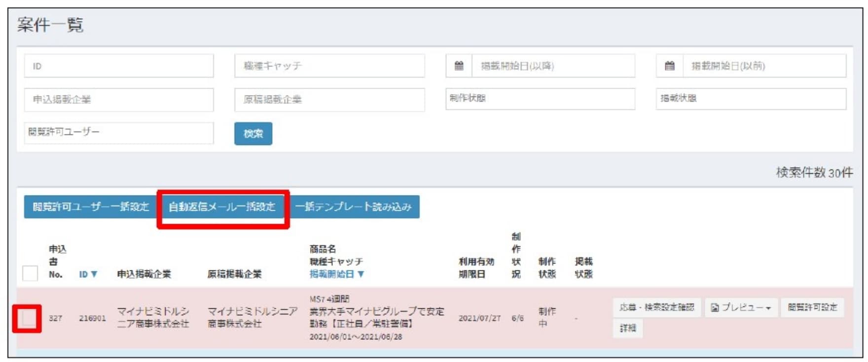This screenshot has height=362, width=868.
Task: Expand the プレビュー dropdown button
Action: (741, 308)
